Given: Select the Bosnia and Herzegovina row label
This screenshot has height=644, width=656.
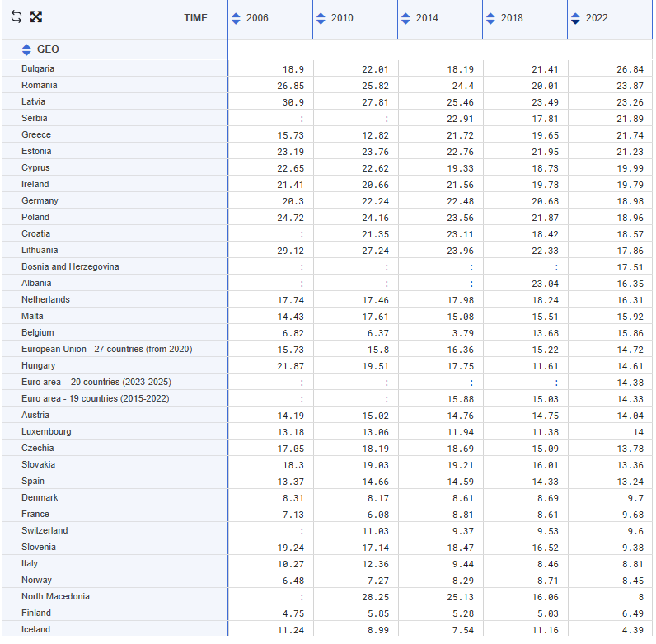Looking at the screenshot, I should (x=70, y=266).
